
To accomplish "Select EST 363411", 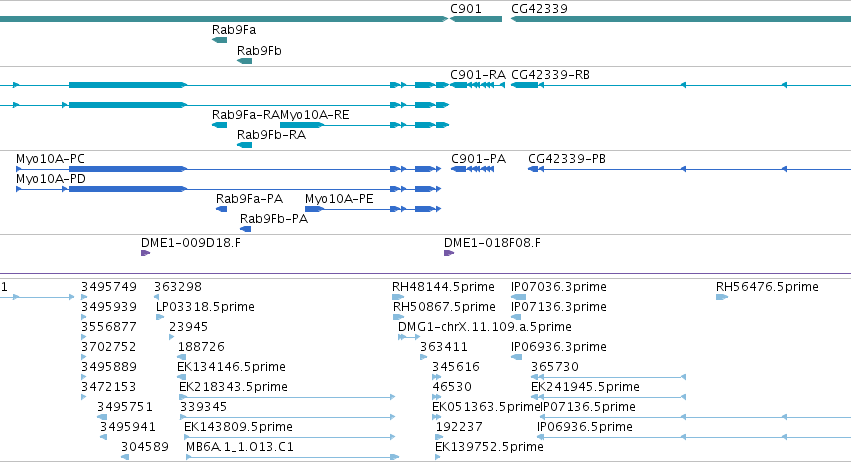I will 444,347.
